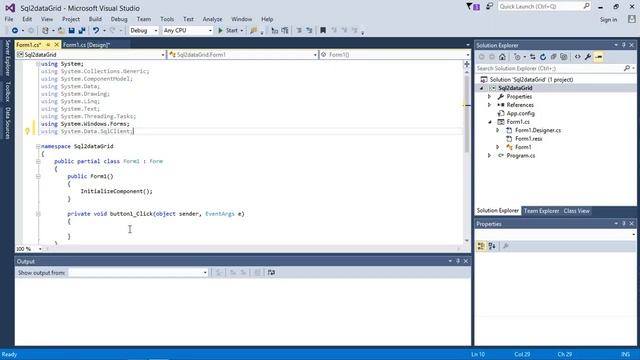Pin the Output panel auto-hide

tap(458, 261)
